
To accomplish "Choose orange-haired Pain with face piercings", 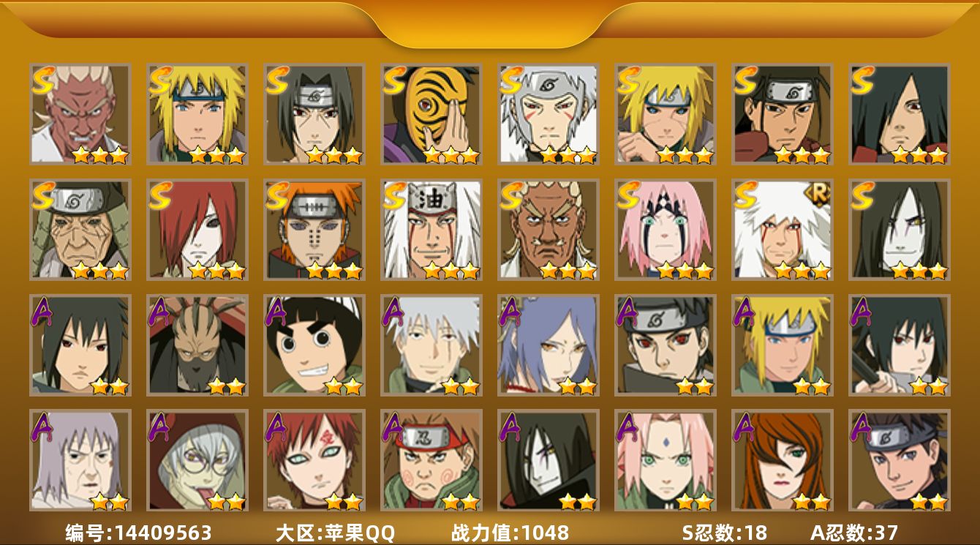I will point(314,230).
